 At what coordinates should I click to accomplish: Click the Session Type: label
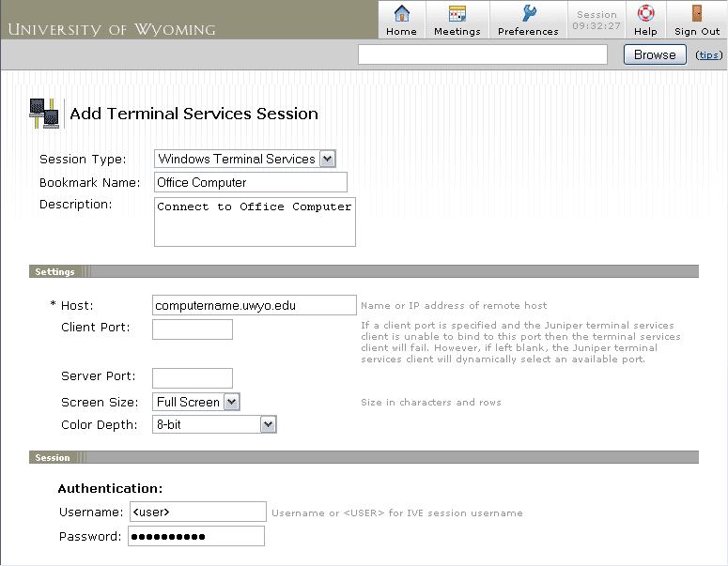(x=83, y=160)
